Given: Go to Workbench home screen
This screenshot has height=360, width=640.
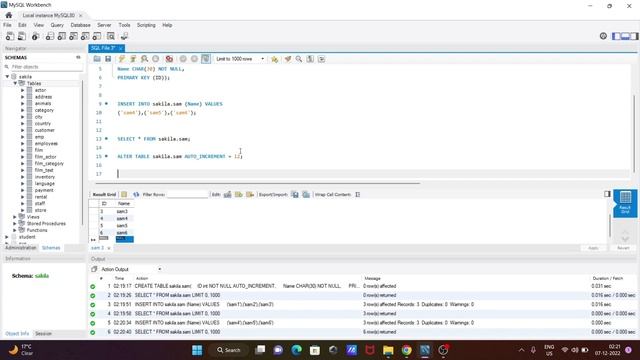Looking at the screenshot, I should (9, 15).
